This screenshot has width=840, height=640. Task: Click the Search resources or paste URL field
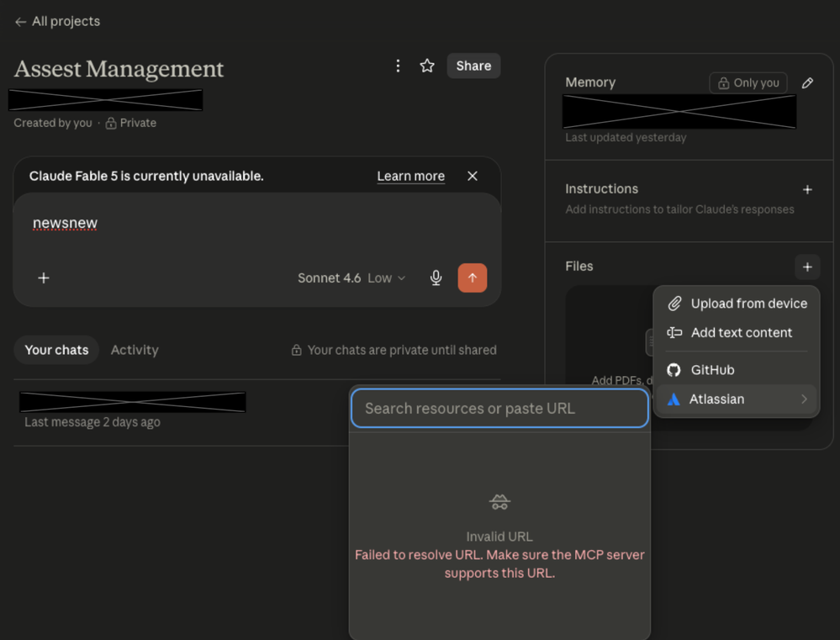[x=499, y=409]
